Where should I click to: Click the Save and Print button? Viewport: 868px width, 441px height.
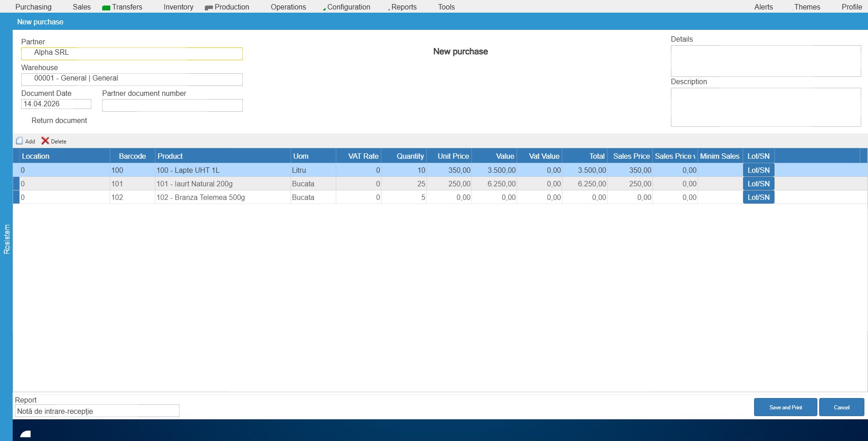785,407
